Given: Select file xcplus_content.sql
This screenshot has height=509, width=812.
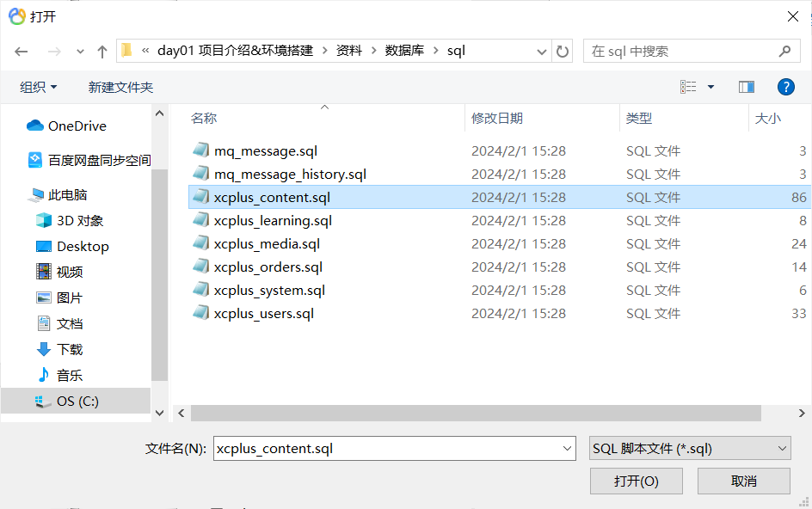Looking at the screenshot, I should 272,197.
